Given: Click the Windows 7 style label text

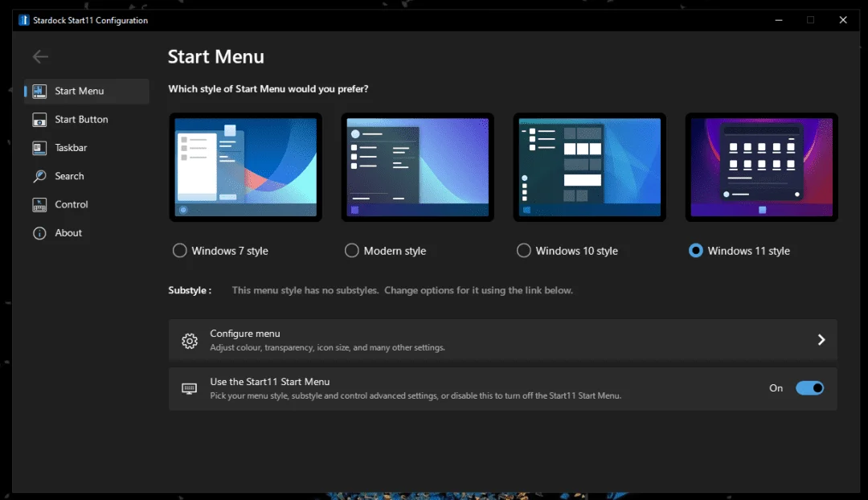Looking at the screenshot, I should pos(230,251).
